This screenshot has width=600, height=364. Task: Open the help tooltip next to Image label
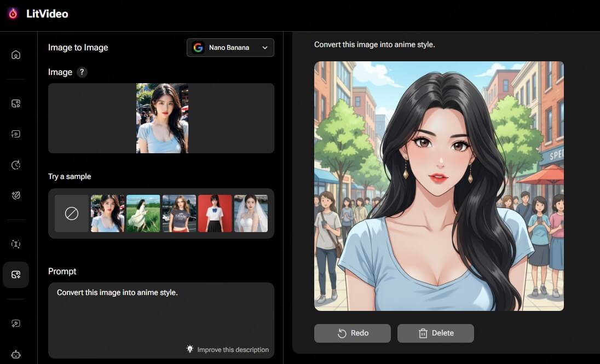tap(82, 72)
